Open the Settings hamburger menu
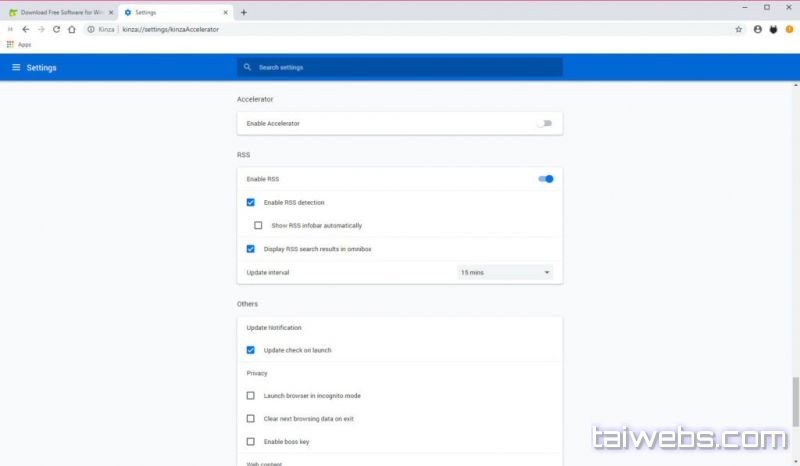 click(x=16, y=67)
